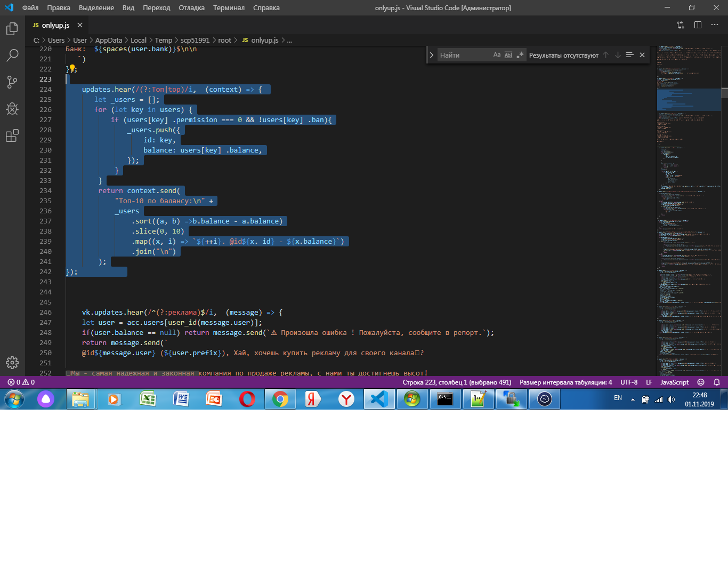Close the find widget
Viewport: 728px width, 576px height.
pos(642,55)
